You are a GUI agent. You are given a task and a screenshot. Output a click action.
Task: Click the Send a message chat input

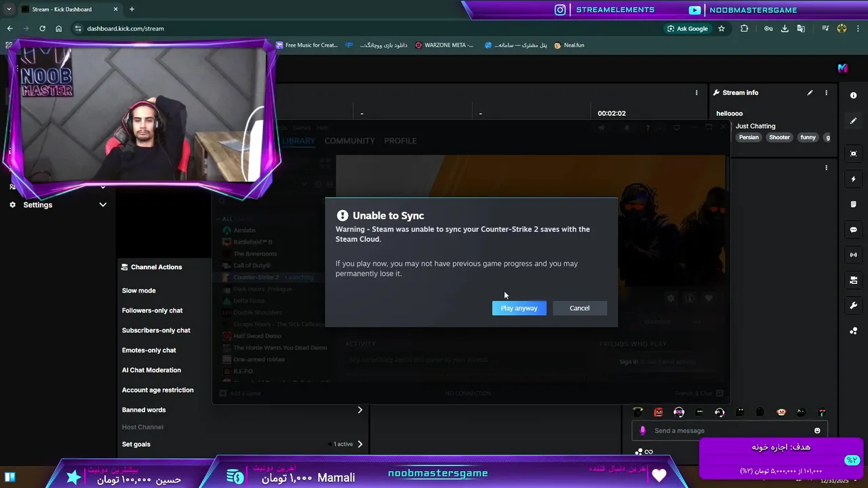click(x=729, y=430)
